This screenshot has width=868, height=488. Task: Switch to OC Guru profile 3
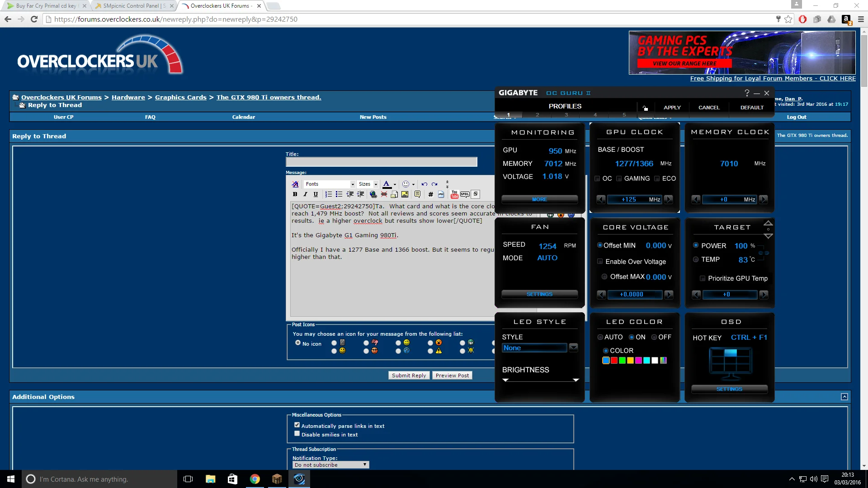[566, 115]
